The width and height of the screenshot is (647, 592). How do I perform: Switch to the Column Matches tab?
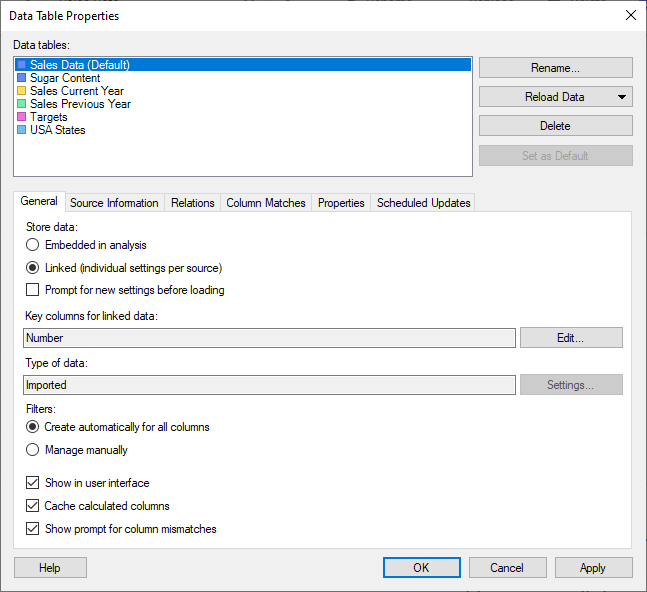266,203
